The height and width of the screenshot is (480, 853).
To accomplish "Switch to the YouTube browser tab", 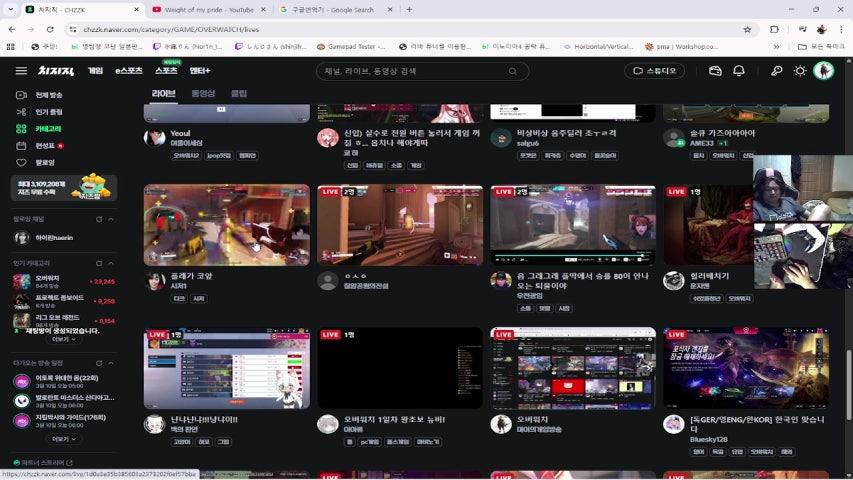I will pos(209,10).
